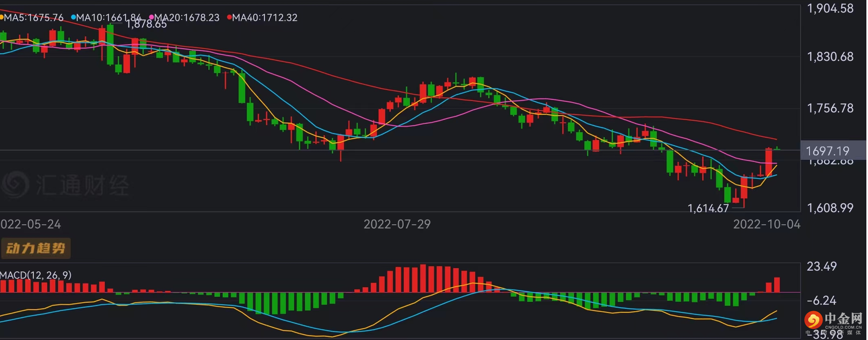Viewport: 868px width, 340px height.
Task: Click the 2022-10-04 date axis label
Action: [x=767, y=224]
